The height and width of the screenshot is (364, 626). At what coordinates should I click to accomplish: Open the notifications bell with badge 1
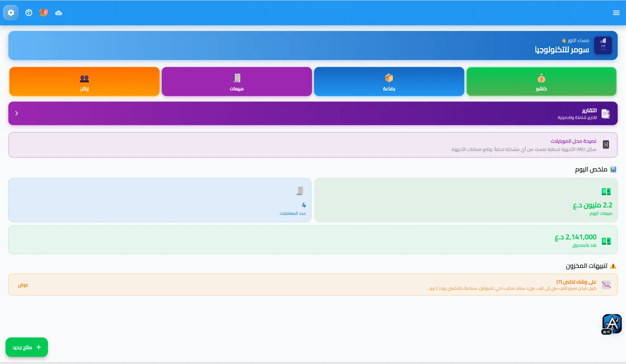pos(43,13)
